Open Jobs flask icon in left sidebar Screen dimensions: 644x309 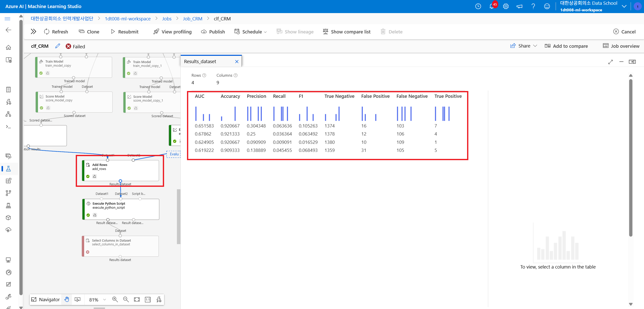[8, 168]
